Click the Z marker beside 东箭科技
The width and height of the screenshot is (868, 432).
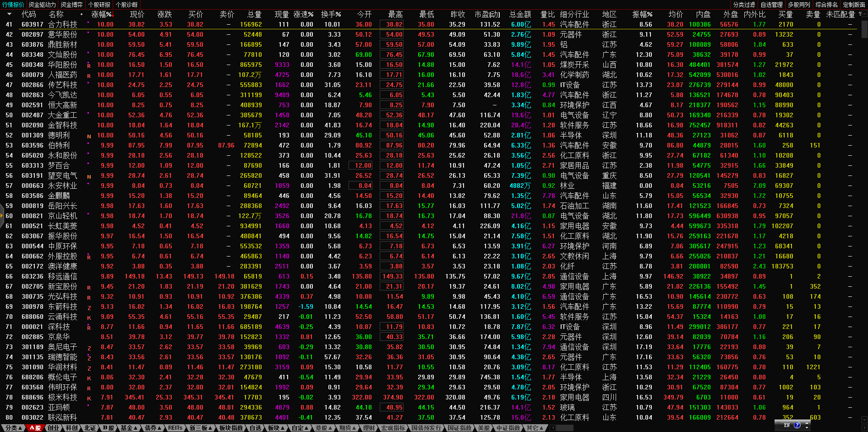(89, 307)
